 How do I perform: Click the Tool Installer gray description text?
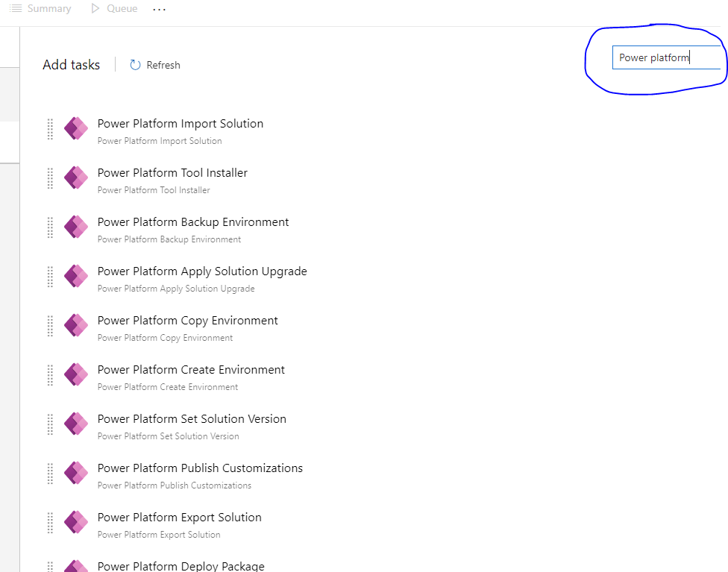click(154, 190)
